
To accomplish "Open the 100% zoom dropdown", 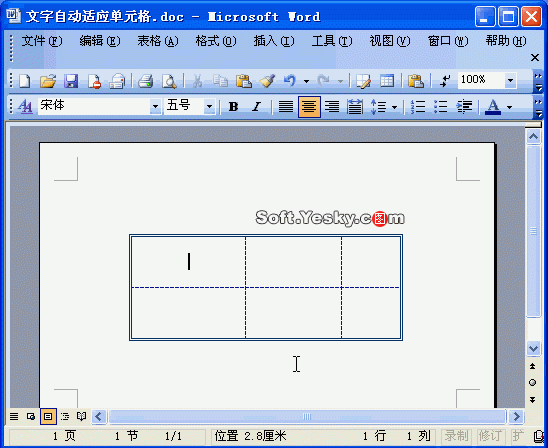I will [510, 81].
